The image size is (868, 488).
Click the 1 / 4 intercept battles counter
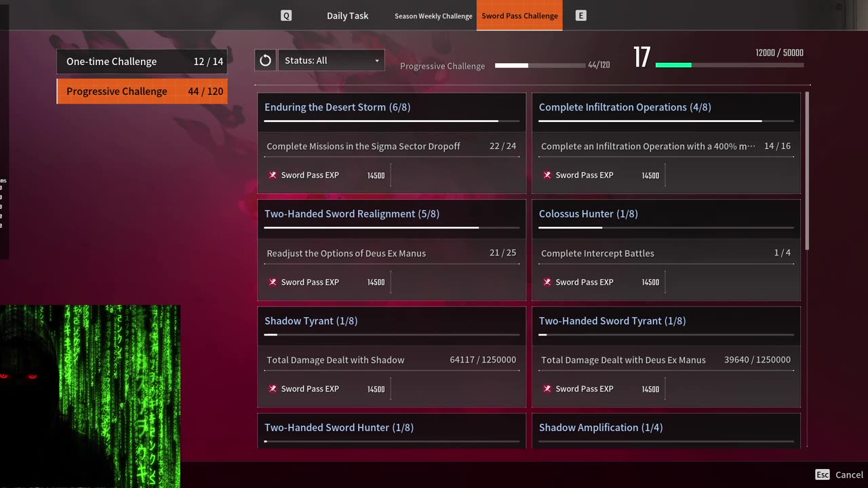coord(783,253)
